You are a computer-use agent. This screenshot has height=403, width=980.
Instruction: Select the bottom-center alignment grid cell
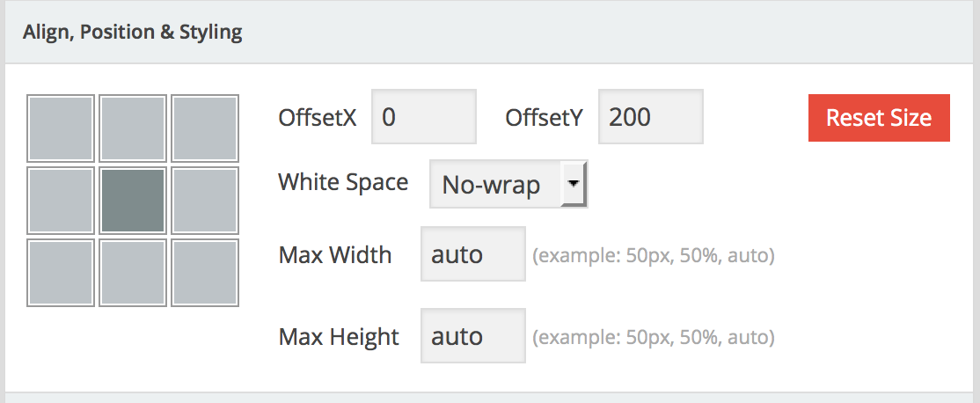pos(133,272)
